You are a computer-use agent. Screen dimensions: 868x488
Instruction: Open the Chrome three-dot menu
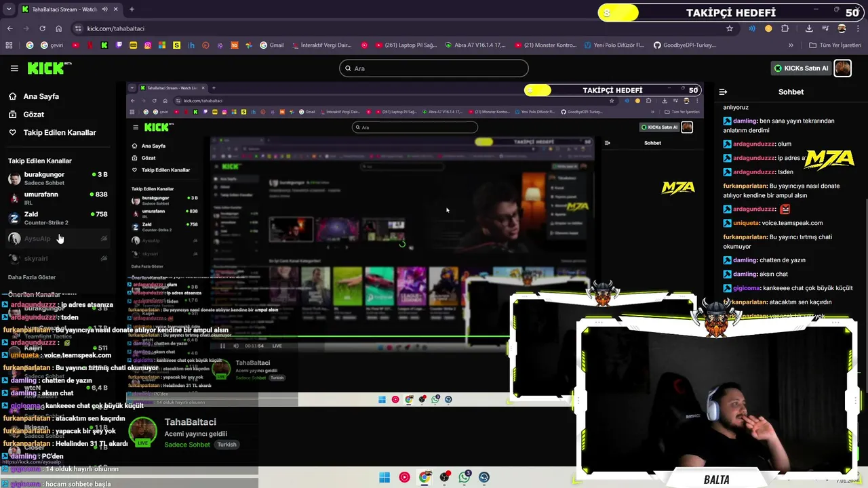(x=858, y=28)
